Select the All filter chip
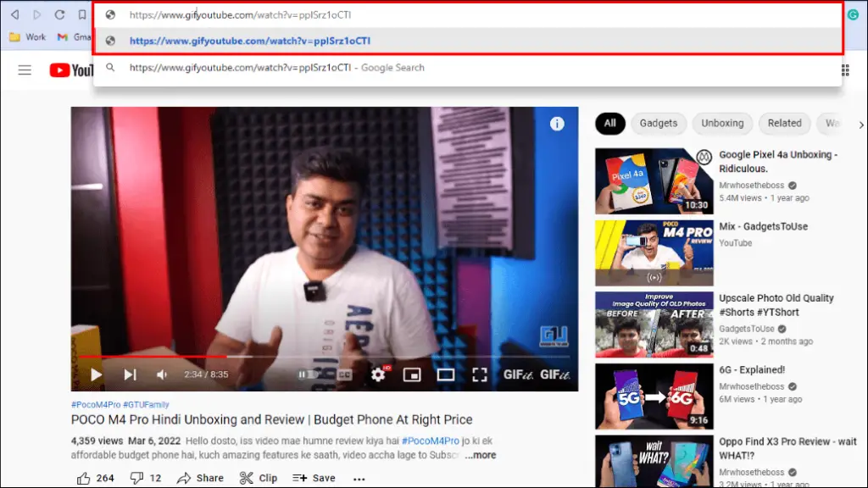 coord(610,124)
